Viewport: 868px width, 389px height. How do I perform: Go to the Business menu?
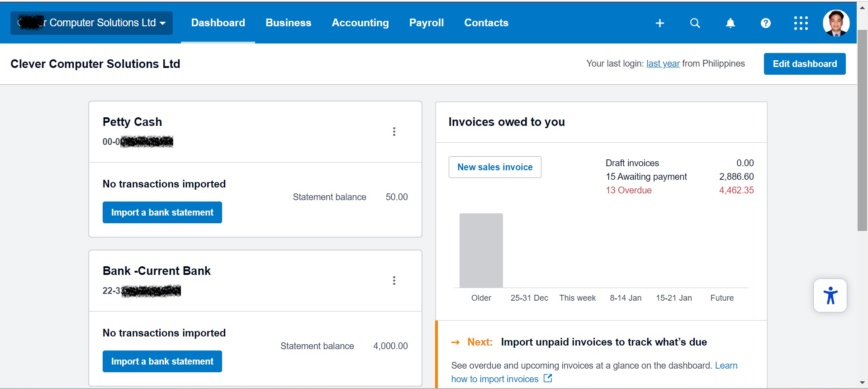(x=289, y=23)
